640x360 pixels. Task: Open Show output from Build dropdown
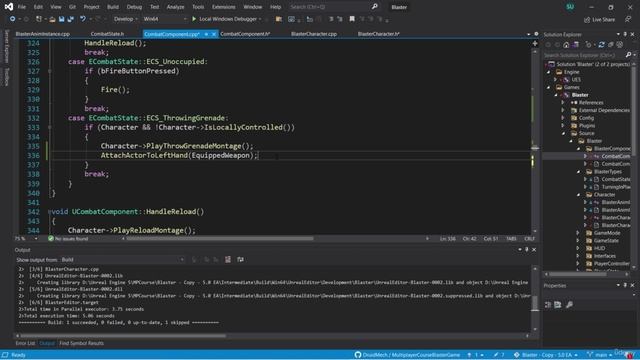point(122,260)
